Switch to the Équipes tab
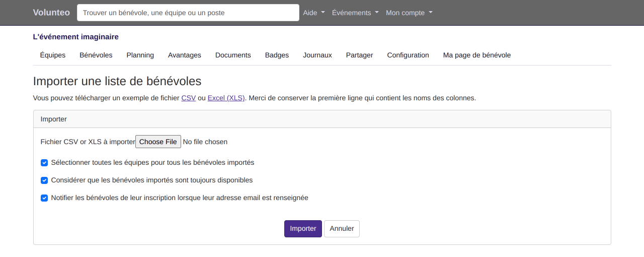Viewport: 644px width, 257px height. [53, 55]
